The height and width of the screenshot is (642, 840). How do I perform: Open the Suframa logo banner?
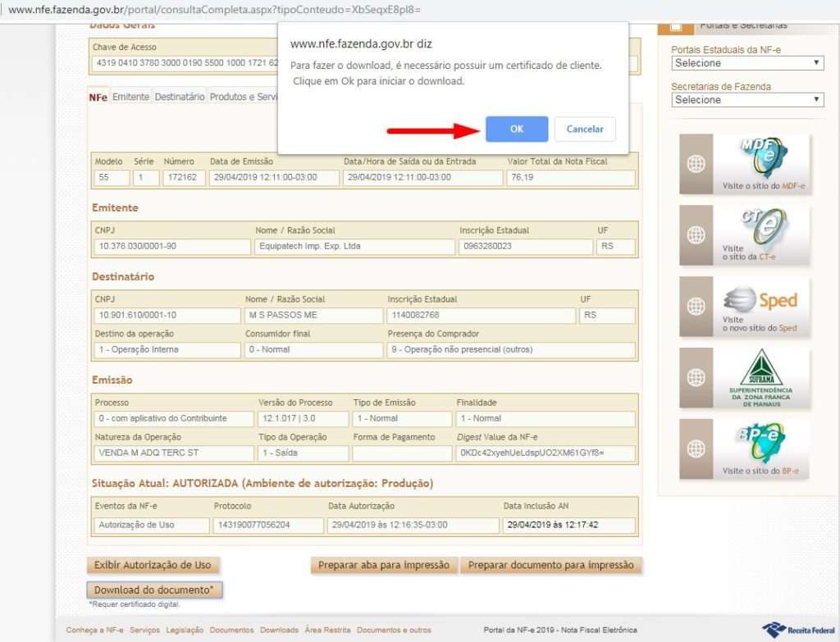click(761, 377)
